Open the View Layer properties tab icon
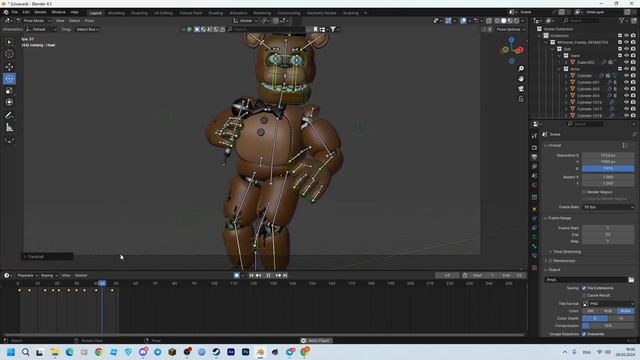The height and width of the screenshot is (360, 640). pyautogui.click(x=534, y=167)
